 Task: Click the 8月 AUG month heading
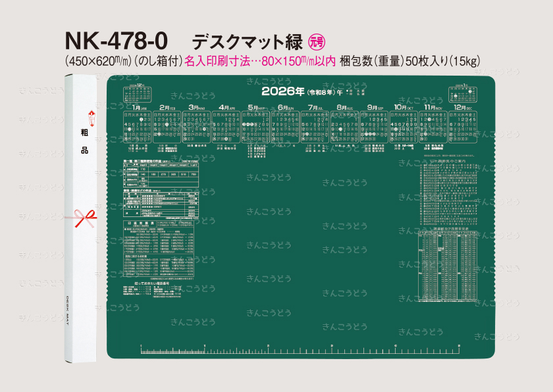pos(345,107)
